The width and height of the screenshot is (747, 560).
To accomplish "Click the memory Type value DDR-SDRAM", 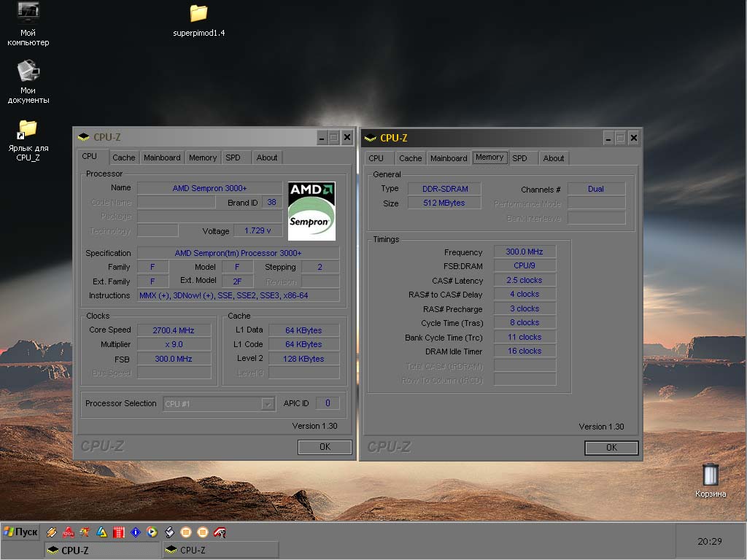I will click(x=444, y=189).
